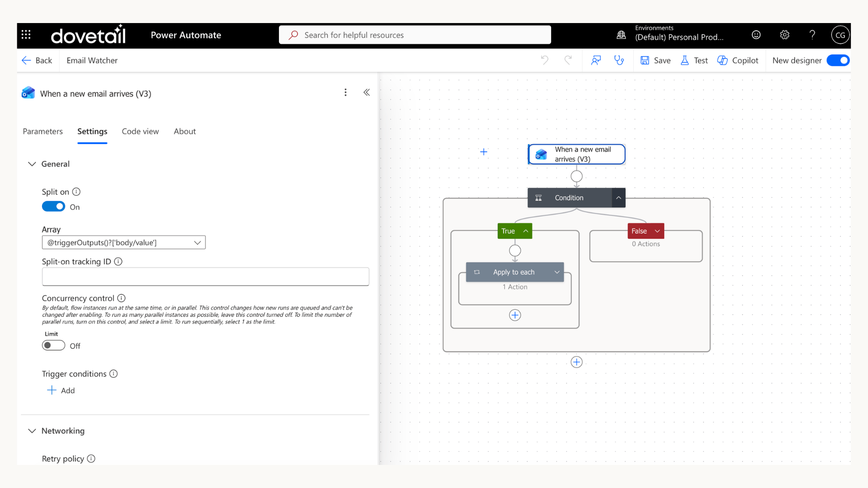Add a trigger condition
This screenshot has height=488, width=868.
tap(61, 390)
